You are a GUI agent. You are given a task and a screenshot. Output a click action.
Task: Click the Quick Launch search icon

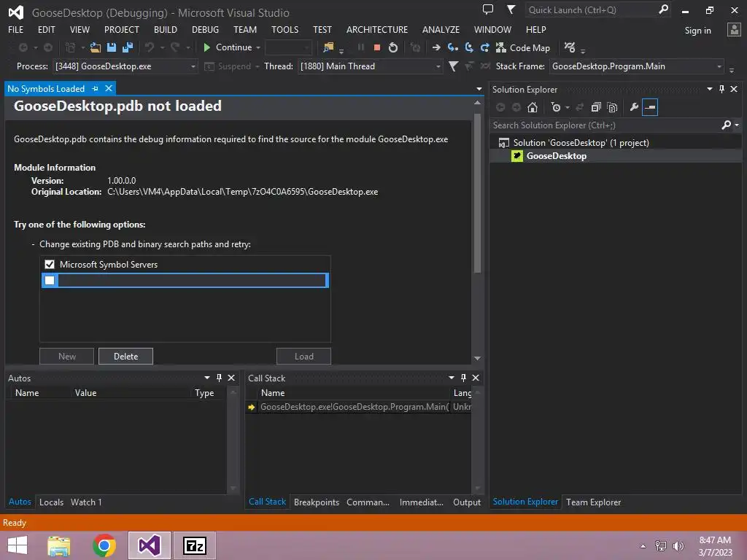[663, 9]
